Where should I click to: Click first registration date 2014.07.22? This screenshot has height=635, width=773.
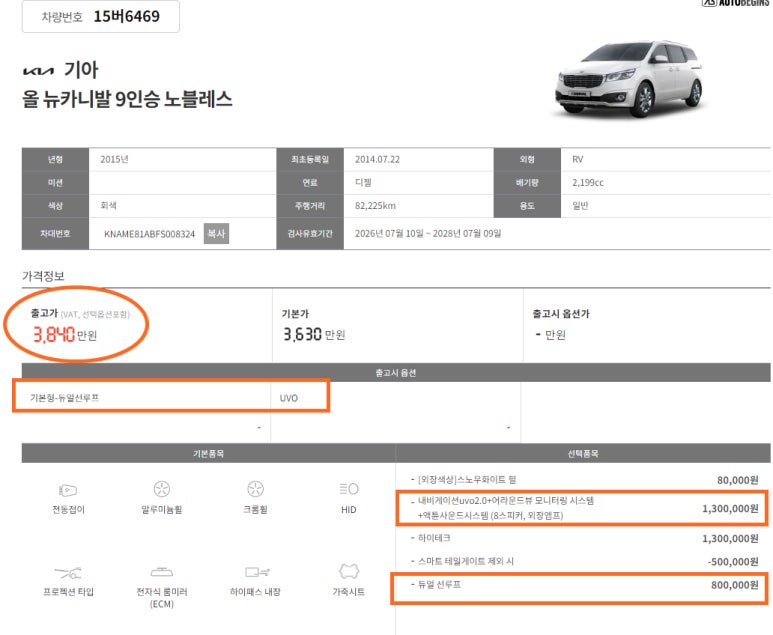coord(378,159)
